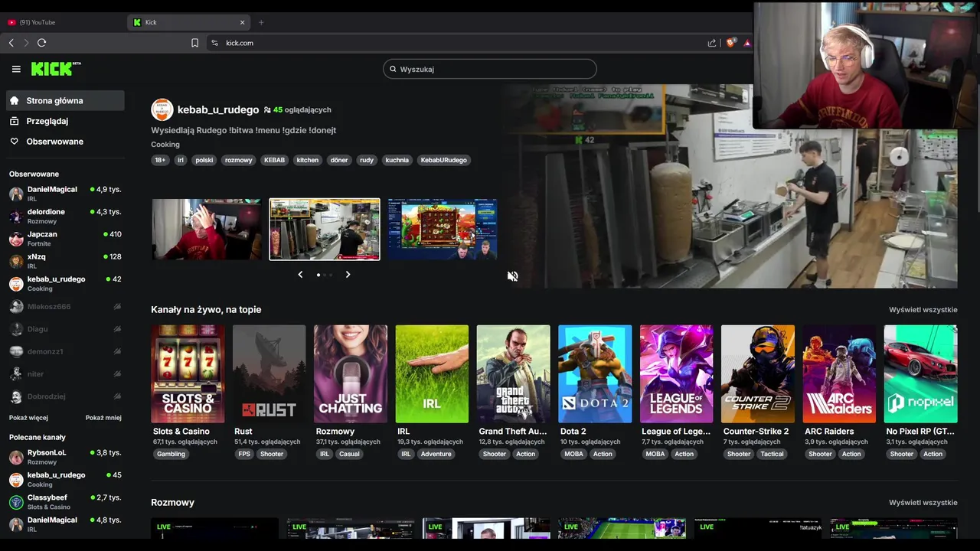Click FPS tag under Rust

(244, 454)
